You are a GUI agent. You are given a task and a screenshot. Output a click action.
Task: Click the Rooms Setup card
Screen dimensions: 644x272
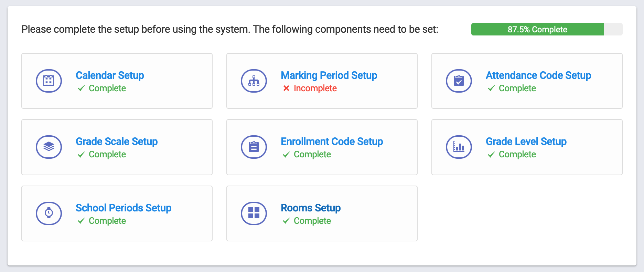coord(322,213)
